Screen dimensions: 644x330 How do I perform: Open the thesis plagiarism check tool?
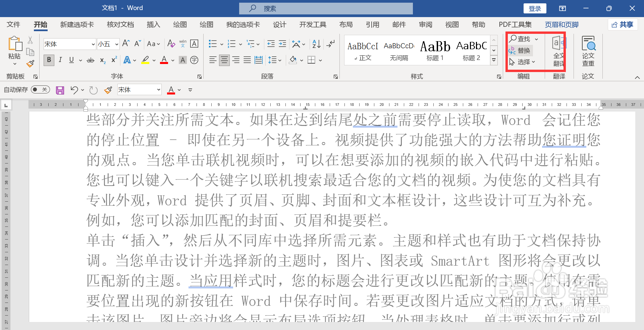pyautogui.click(x=588, y=51)
